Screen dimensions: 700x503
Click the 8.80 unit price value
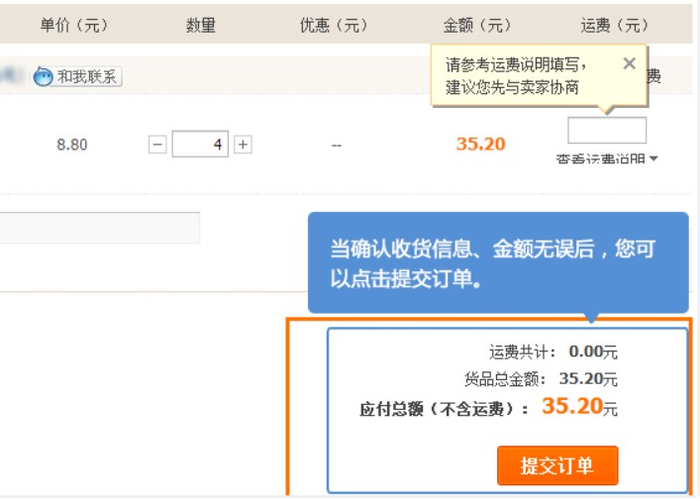pos(72,145)
